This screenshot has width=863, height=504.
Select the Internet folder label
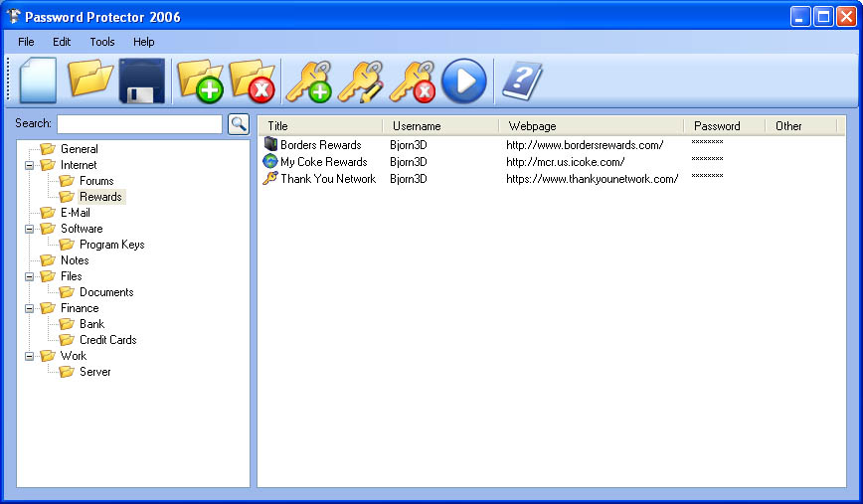(x=79, y=164)
